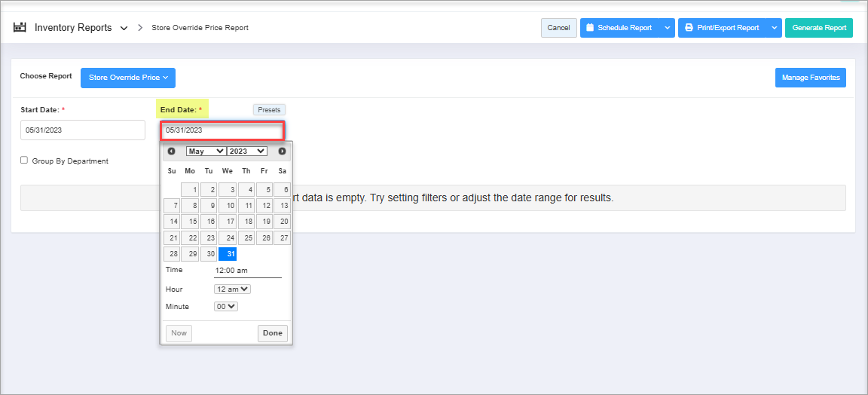Go to next month in calendar

tap(282, 152)
